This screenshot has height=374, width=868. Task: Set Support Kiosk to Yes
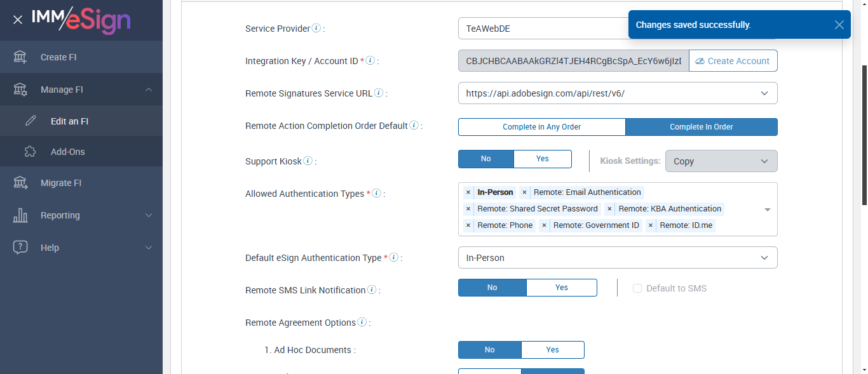click(x=542, y=159)
